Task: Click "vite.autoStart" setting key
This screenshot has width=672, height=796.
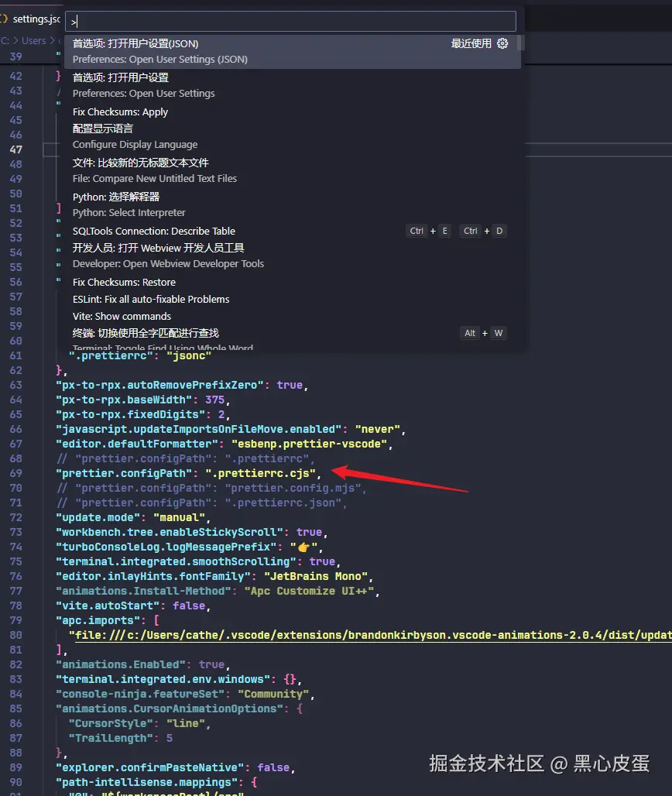Action: click(x=108, y=606)
